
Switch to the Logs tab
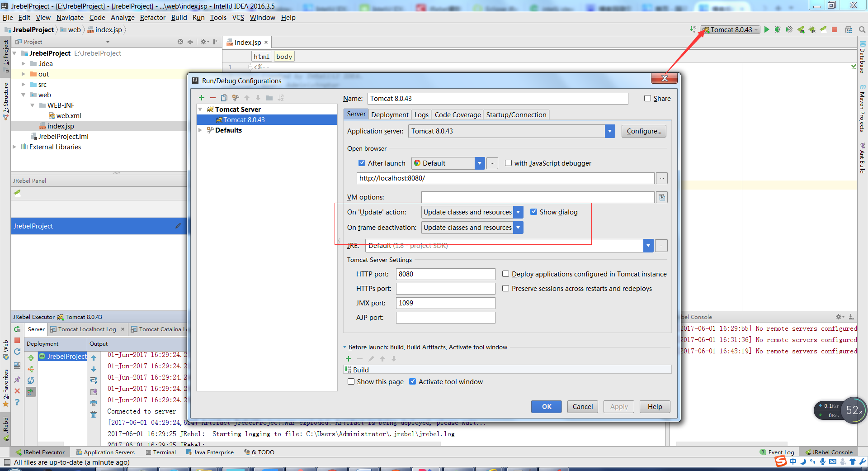[421, 115]
